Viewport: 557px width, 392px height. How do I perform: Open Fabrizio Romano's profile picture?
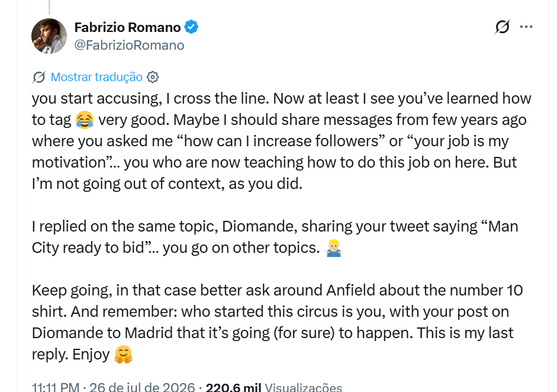pos(49,36)
